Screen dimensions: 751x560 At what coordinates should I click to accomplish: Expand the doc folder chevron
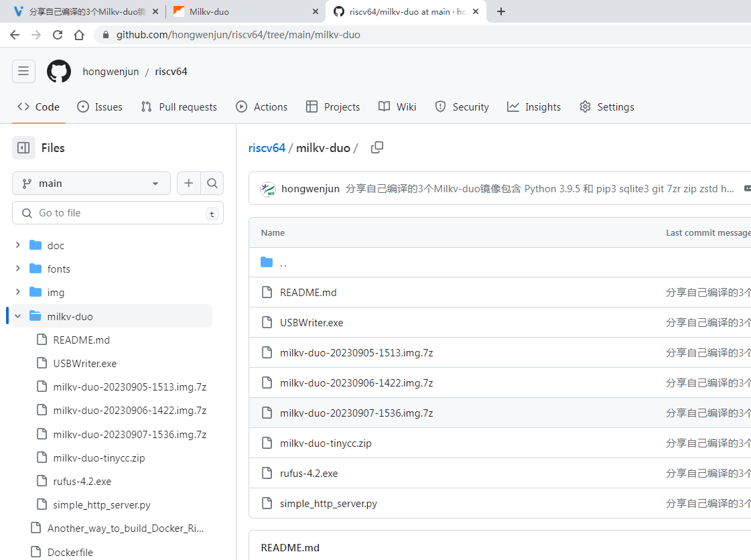pyautogui.click(x=17, y=245)
